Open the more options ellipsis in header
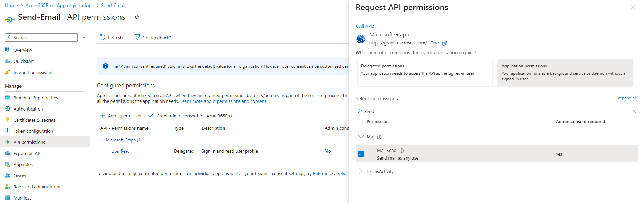644x203 pixels. (x=148, y=17)
